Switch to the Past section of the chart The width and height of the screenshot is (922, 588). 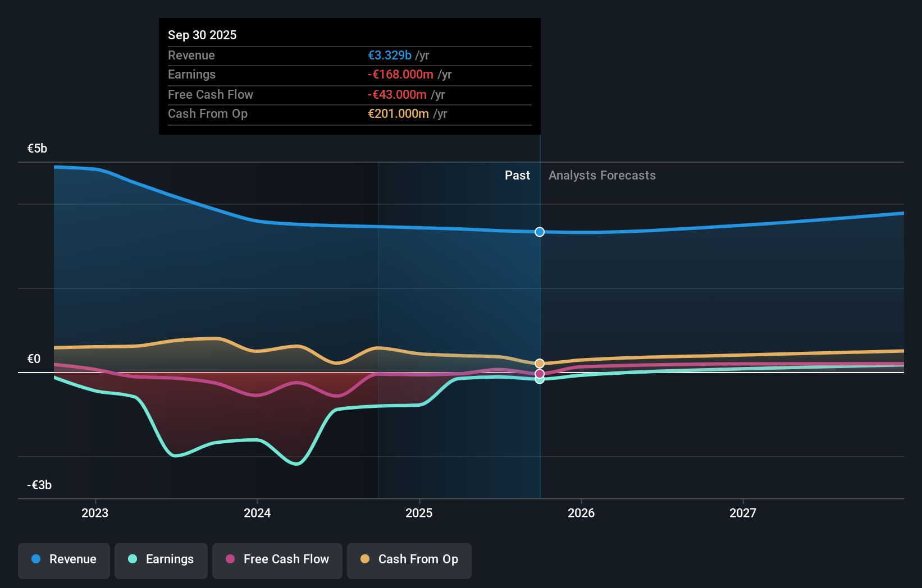tap(517, 175)
